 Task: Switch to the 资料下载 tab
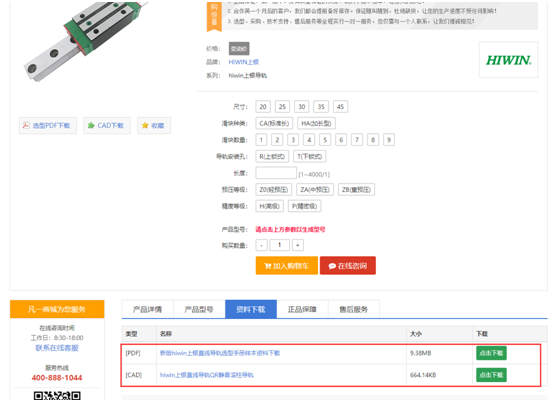pos(251,309)
